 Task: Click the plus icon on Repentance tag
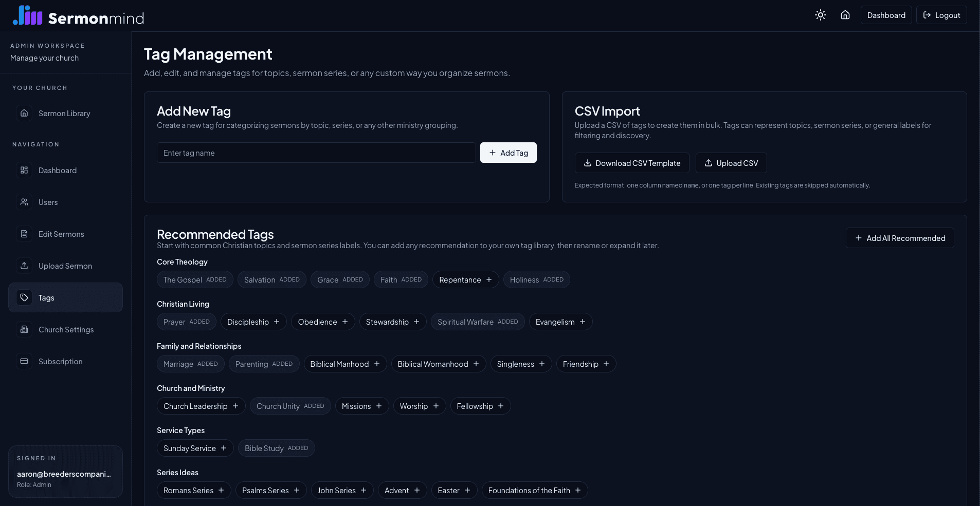(x=489, y=279)
